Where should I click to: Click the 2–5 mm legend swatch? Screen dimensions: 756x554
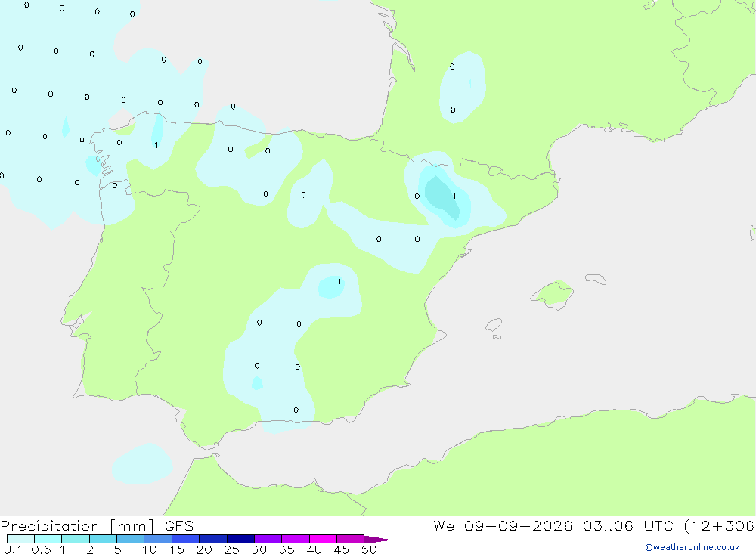[103, 539]
